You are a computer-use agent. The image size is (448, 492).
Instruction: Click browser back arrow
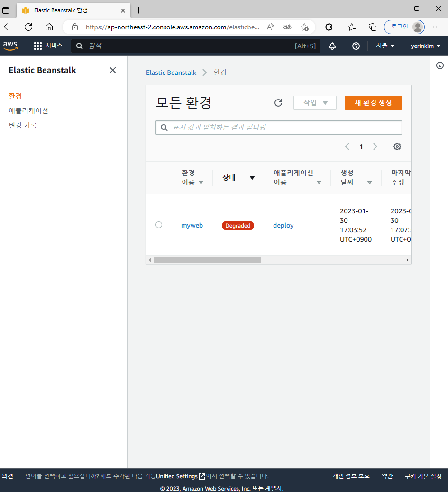(8, 27)
